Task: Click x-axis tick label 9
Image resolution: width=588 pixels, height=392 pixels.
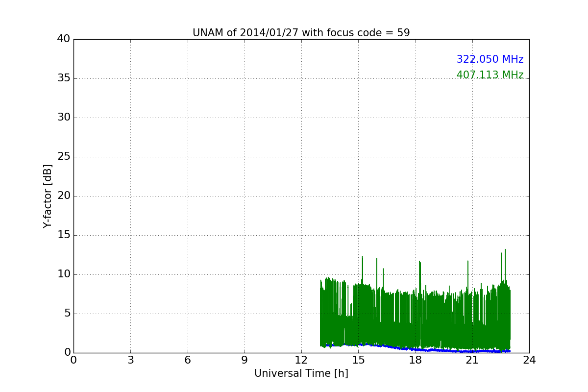Action: click(x=244, y=360)
